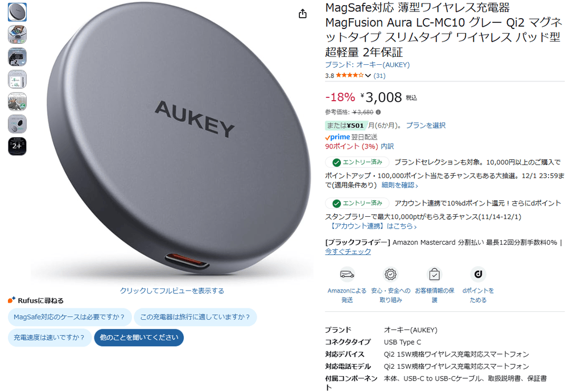The height and width of the screenshot is (392, 569).
Task: Open the Amazonによる発送 delivery truck icon
Action: [347, 274]
